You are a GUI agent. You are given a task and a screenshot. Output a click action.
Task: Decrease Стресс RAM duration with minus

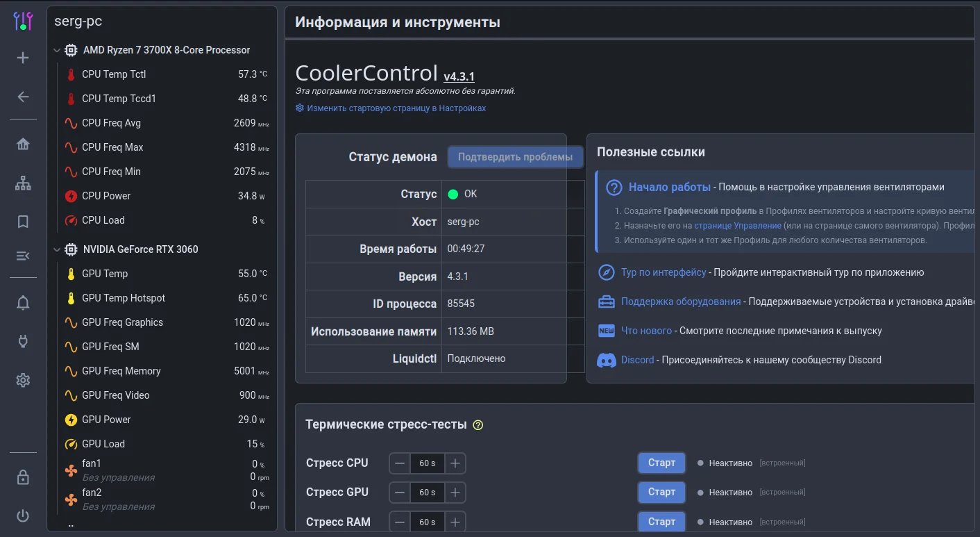400,522
